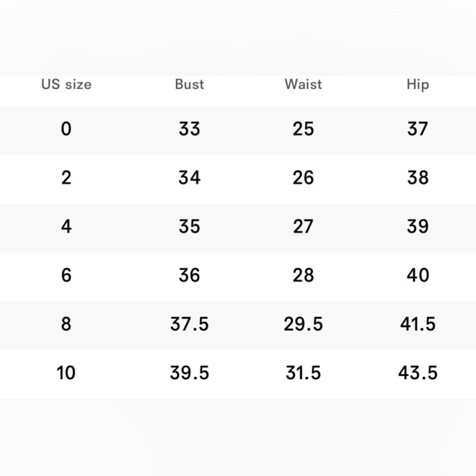
Task: Click US size 8 row label
Action: tap(66, 324)
